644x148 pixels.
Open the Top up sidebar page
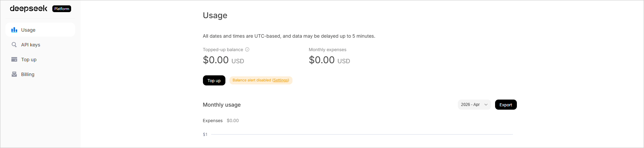(x=29, y=60)
